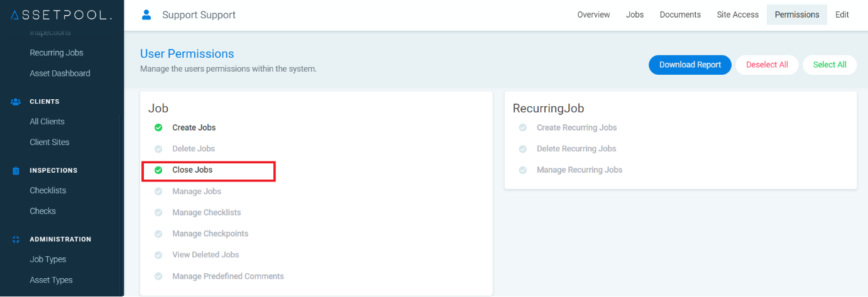The width and height of the screenshot is (868, 297).
Task: Click the Clients section people icon
Action: pyautogui.click(x=16, y=102)
